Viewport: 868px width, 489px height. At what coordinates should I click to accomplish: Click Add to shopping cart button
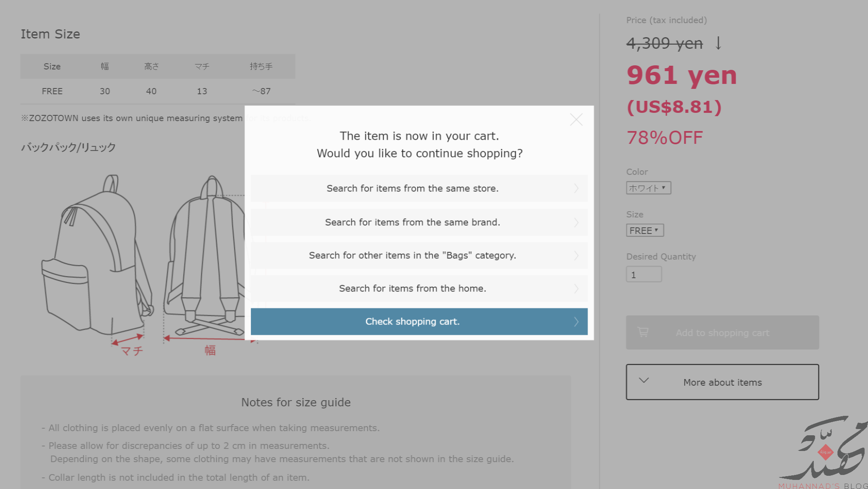pyautogui.click(x=722, y=333)
